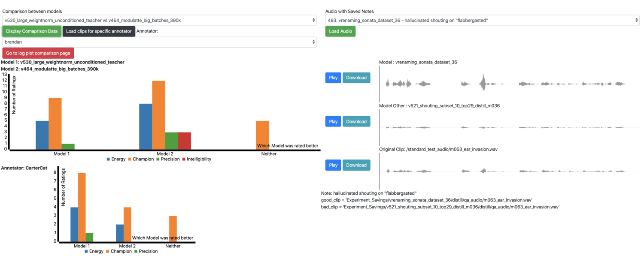Image resolution: width=644 pixels, height=256 pixels.
Task: Click the vrenaming_sonata_dataset_36 waveform
Action: [x=506, y=84]
